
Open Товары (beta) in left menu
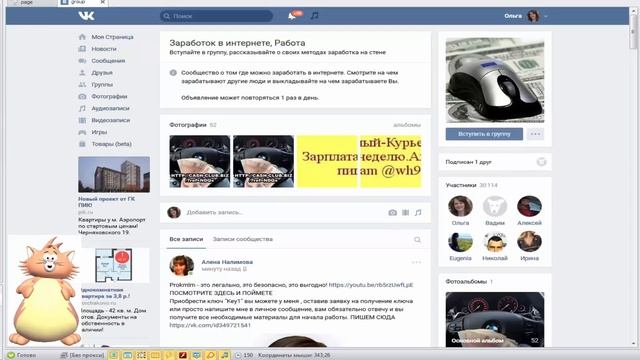tap(111, 144)
